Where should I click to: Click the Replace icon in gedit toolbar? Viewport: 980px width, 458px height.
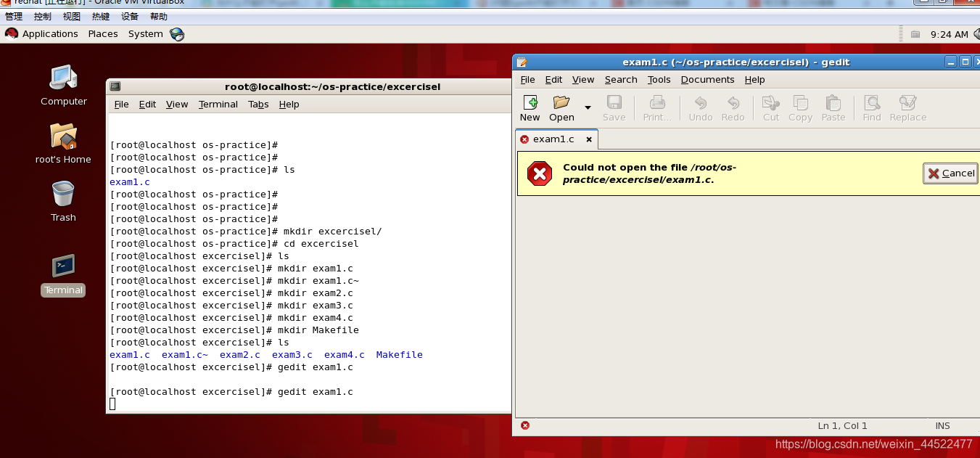pos(907,103)
